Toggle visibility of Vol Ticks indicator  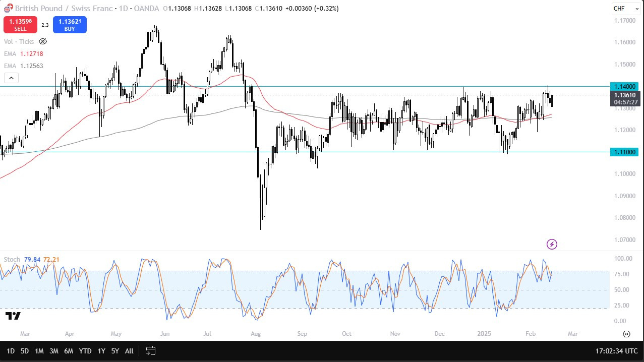pos(43,42)
